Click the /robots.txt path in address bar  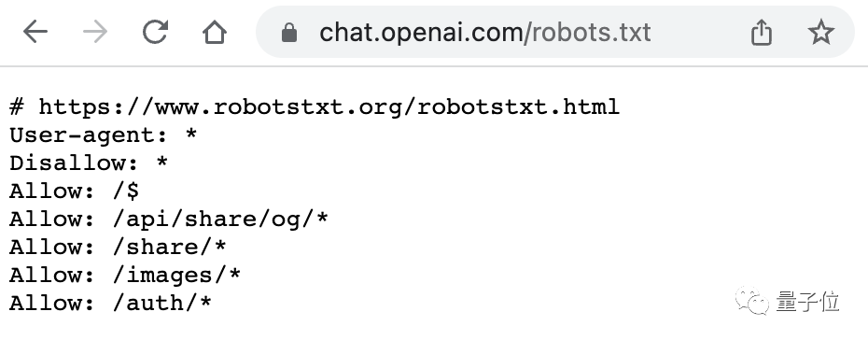coord(587,33)
